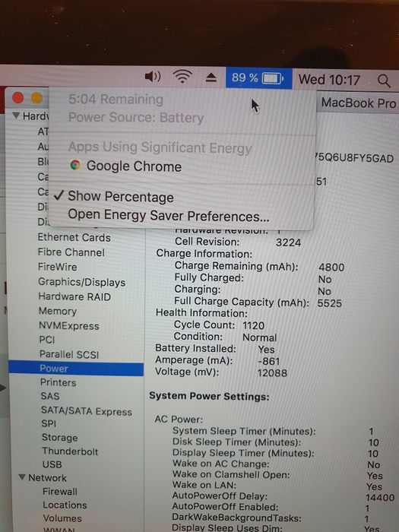Click Charge Remaining value 4800
This screenshot has width=399, height=532.
click(x=331, y=268)
